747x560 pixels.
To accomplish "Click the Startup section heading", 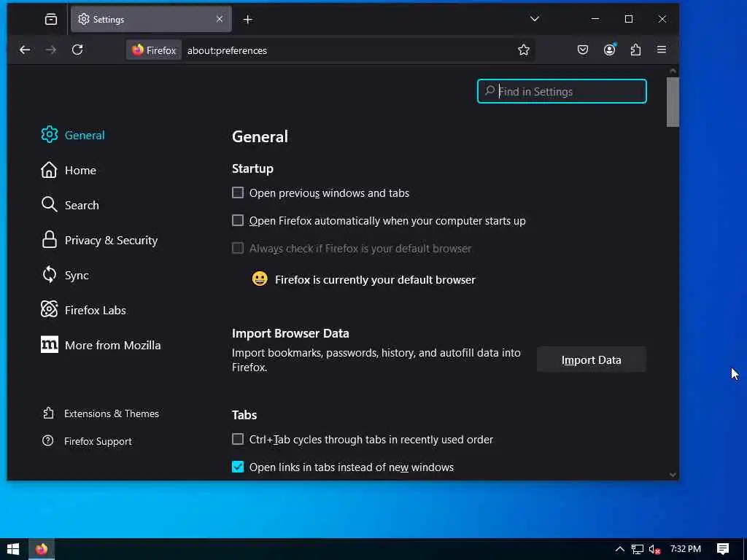I will (252, 168).
